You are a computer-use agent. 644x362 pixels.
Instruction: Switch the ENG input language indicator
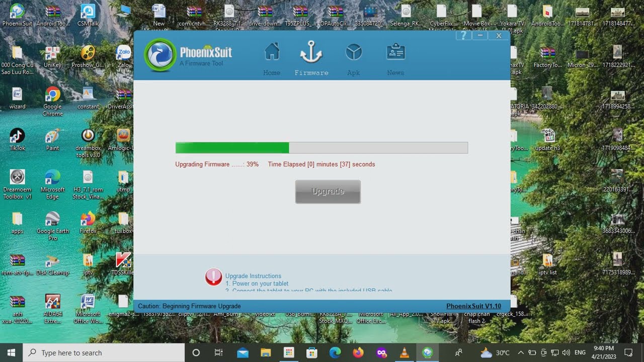(580, 352)
